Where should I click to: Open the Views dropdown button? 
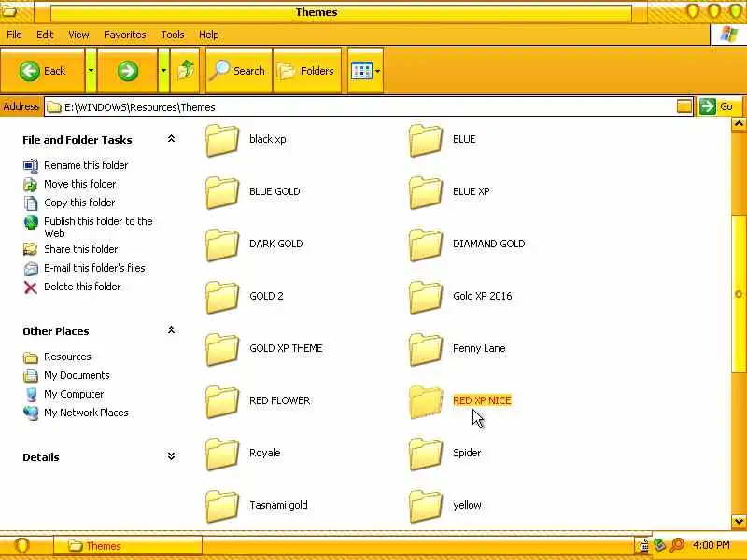coord(365,71)
